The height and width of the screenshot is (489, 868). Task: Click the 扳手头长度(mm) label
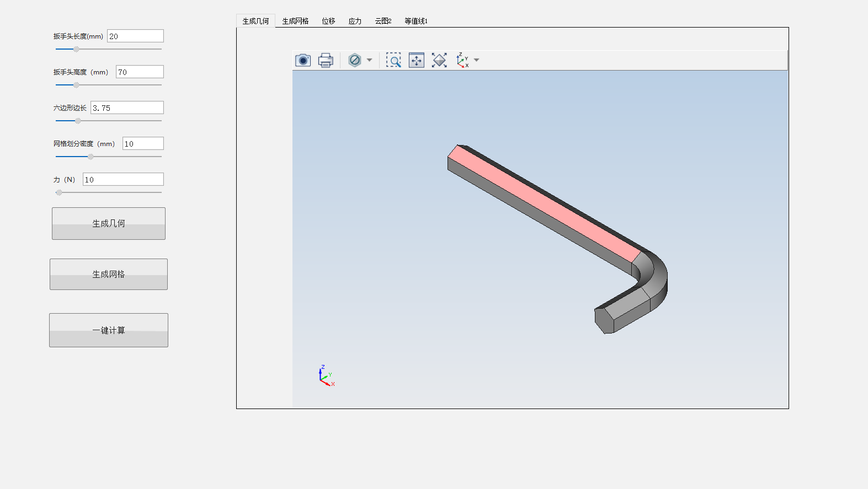click(x=78, y=36)
